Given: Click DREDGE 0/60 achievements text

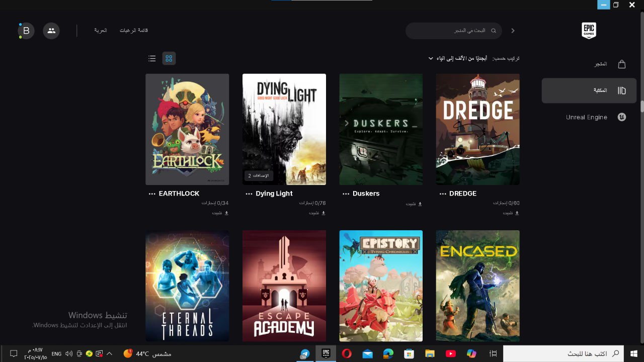Looking at the screenshot, I should click(507, 203).
